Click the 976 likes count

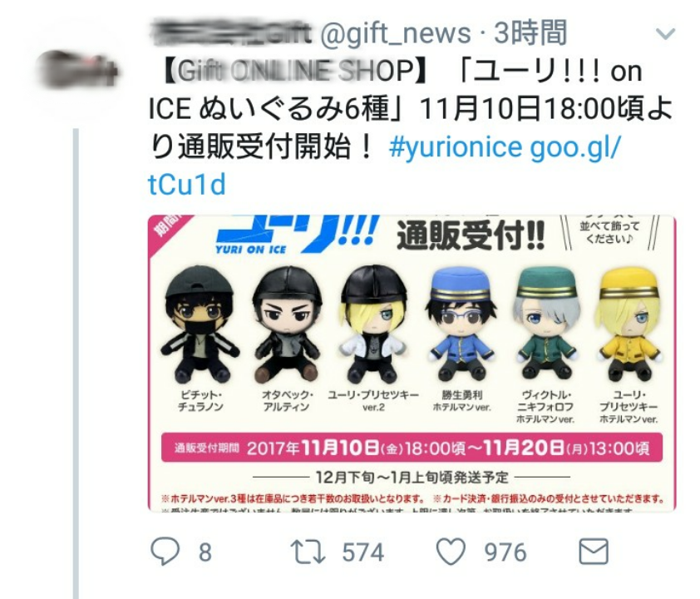505,552
